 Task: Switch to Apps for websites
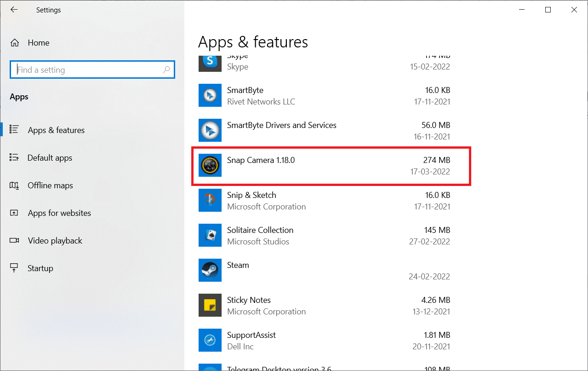pos(59,213)
